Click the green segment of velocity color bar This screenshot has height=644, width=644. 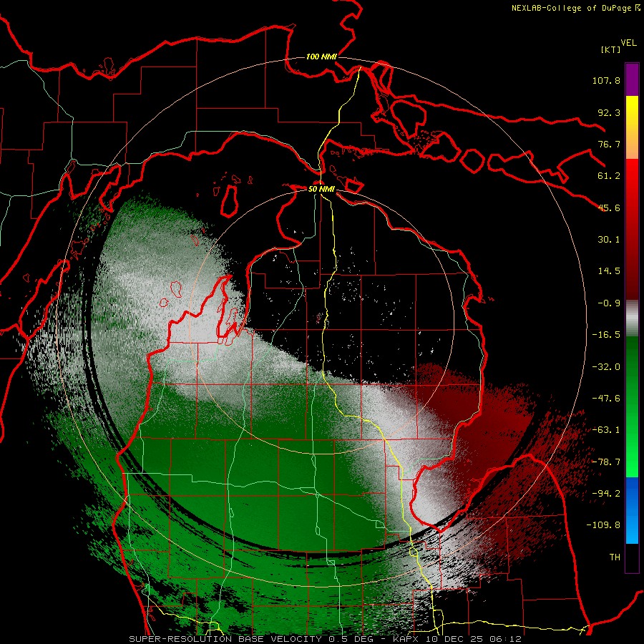tap(632, 406)
